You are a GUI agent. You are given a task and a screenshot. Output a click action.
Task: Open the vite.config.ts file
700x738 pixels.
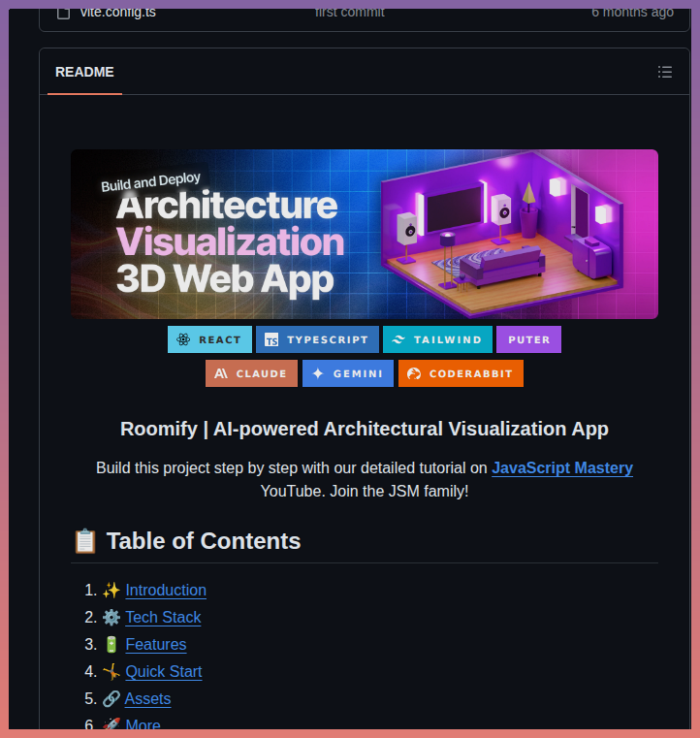point(117,13)
